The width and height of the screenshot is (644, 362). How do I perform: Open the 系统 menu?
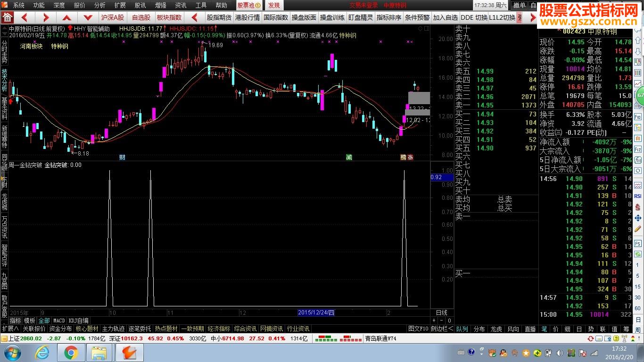(18, 5)
